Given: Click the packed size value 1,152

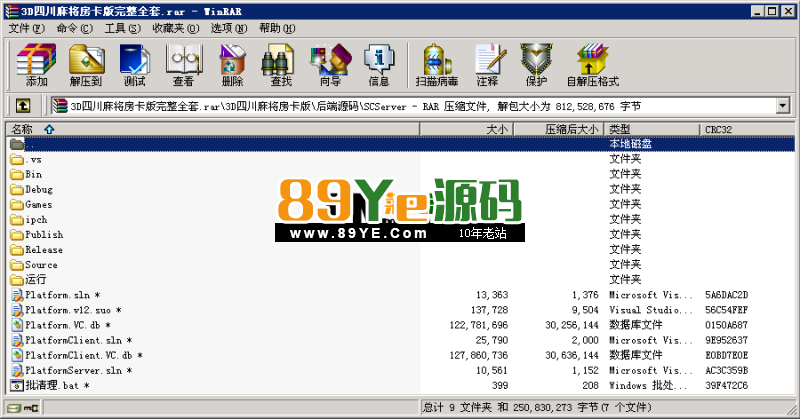Looking at the screenshot, I should pos(585,371).
